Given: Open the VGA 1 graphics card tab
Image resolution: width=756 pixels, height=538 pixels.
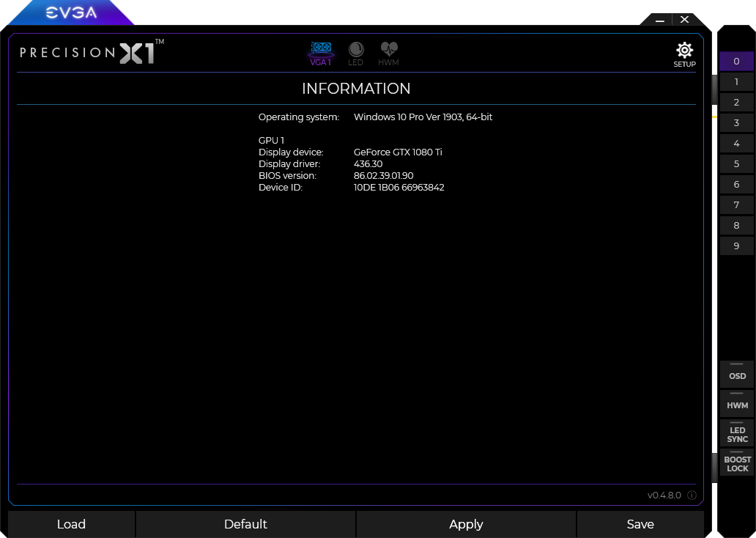Looking at the screenshot, I should (x=321, y=54).
